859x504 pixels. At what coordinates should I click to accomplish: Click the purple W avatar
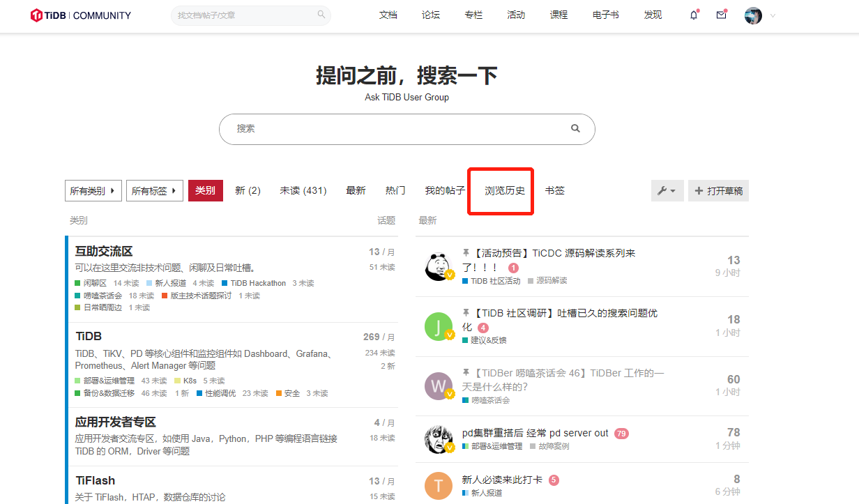439,385
